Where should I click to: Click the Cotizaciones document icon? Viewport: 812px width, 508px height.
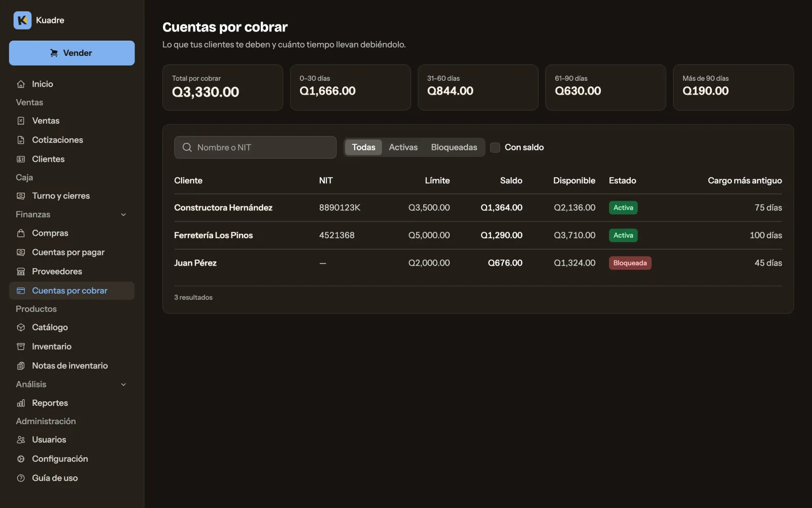21,140
